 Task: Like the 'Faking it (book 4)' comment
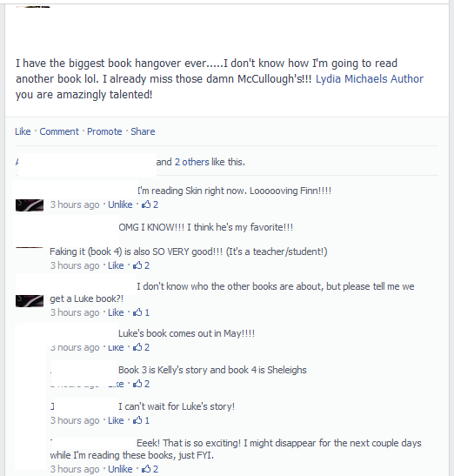point(116,265)
